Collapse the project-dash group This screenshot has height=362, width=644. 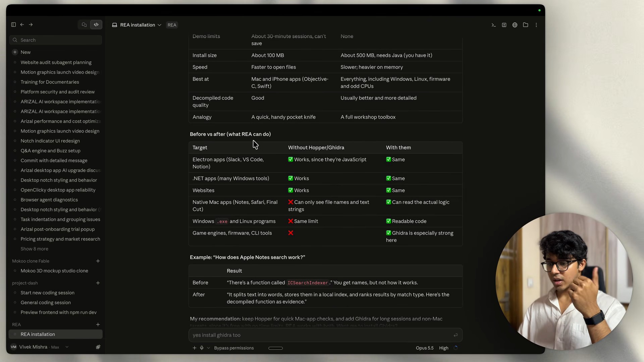tap(25, 283)
